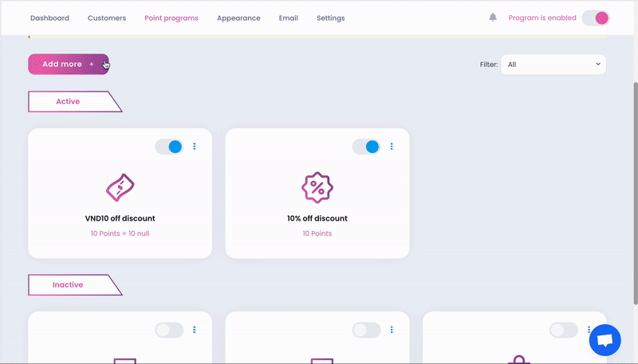Click the Program is enabled text
This screenshot has width=638, height=364.
[x=542, y=18]
